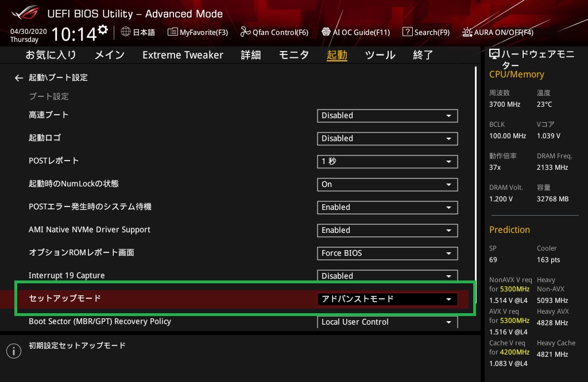588x382 pixels.
Task: Open オプションROMレポート画面 Force BIOS dropdown
Action: click(x=388, y=253)
